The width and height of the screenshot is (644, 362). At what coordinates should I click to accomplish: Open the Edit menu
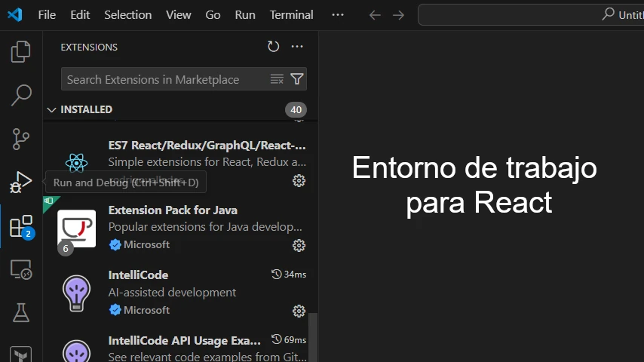80,15
